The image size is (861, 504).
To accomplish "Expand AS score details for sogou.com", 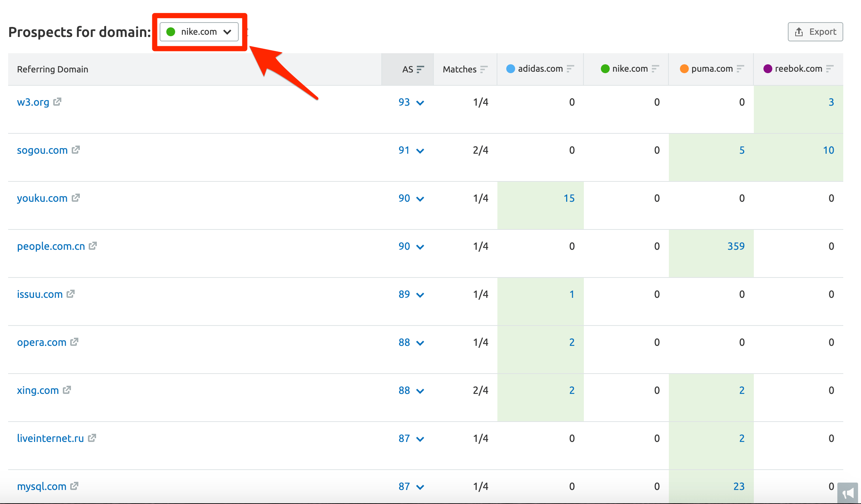I will click(421, 151).
